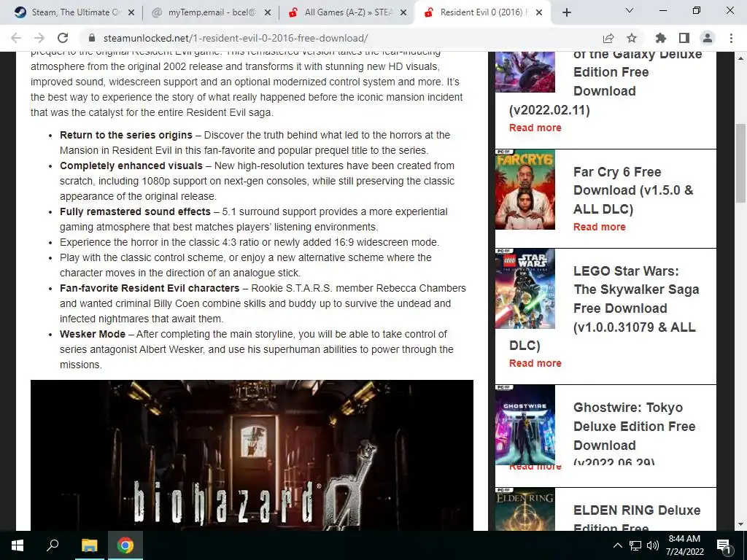Open a new browser tab
The height and width of the screenshot is (560, 747).
point(566,12)
